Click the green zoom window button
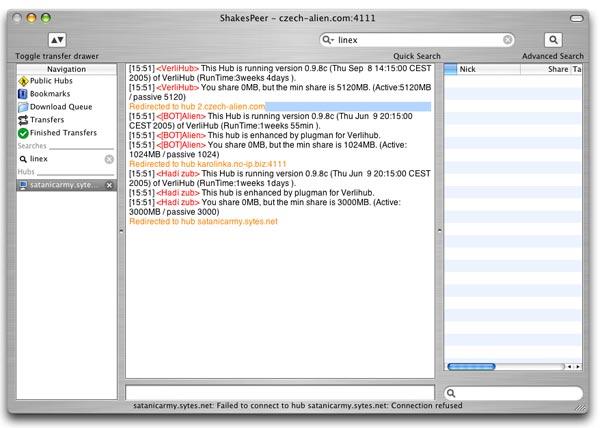Screen dimensions: 600x428 pyautogui.click(x=46, y=18)
